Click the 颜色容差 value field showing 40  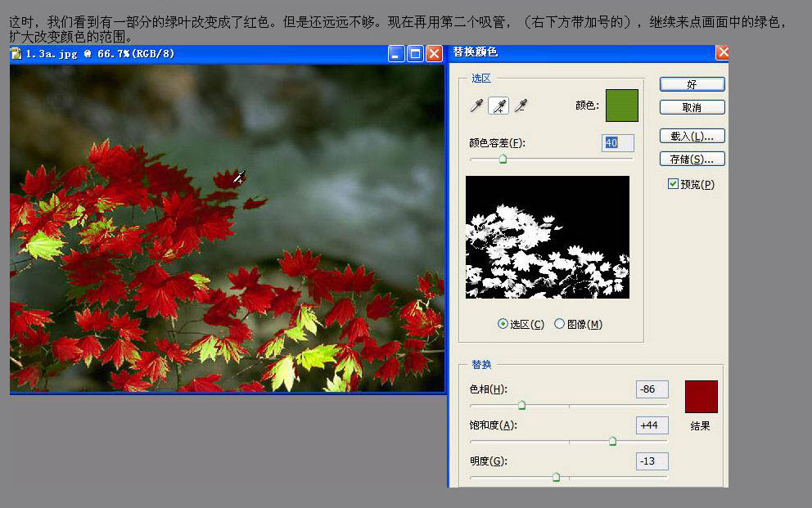point(618,143)
